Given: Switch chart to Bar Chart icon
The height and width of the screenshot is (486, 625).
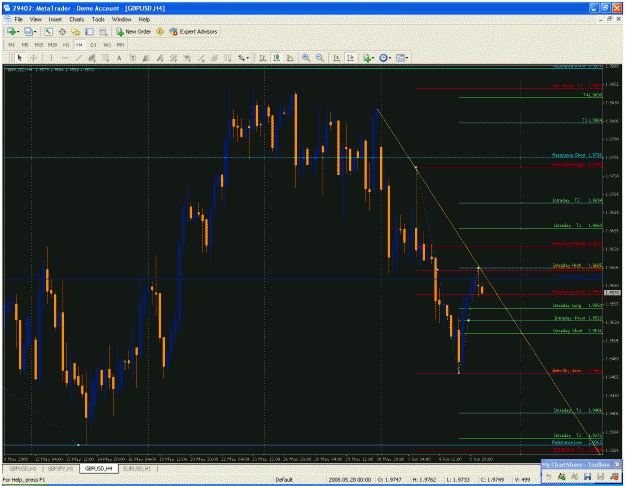Looking at the screenshot, I should 263,58.
